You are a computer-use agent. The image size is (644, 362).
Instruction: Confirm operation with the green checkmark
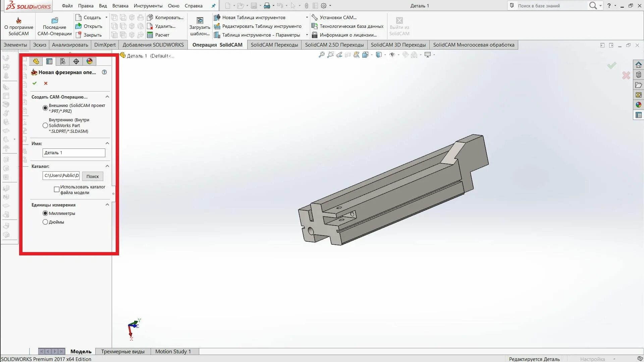click(x=35, y=83)
